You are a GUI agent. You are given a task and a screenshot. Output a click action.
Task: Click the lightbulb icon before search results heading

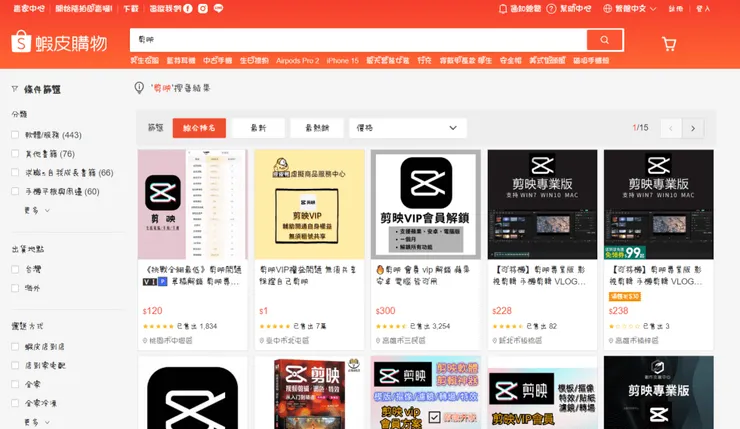(139, 88)
